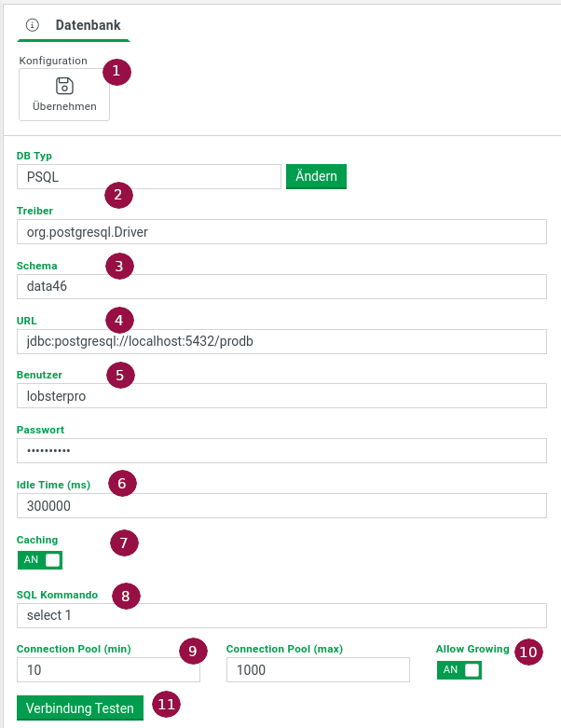This screenshot has width=561, height=728.
Task: Focus the Treiber input field
Action: click(280, 232)
